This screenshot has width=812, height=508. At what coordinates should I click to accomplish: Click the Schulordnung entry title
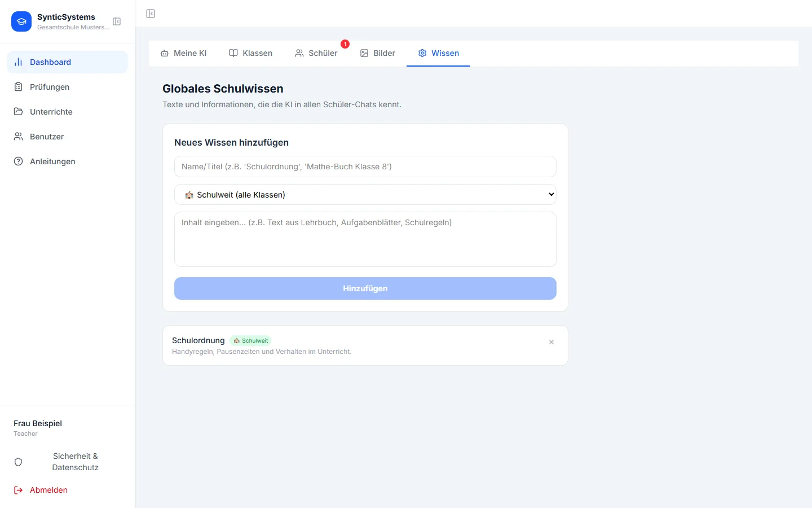pyautogui.click(x=198, y=340)
